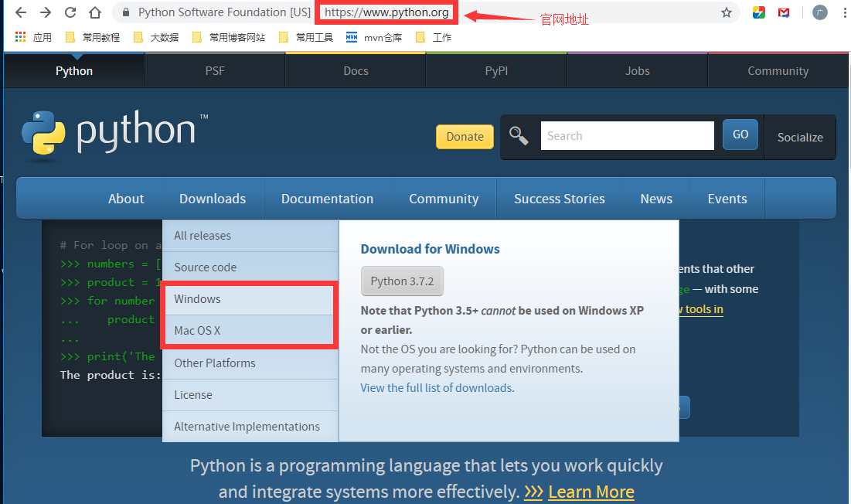
Task: Go forward with browser forward arrow
Action: click(46, 12)
